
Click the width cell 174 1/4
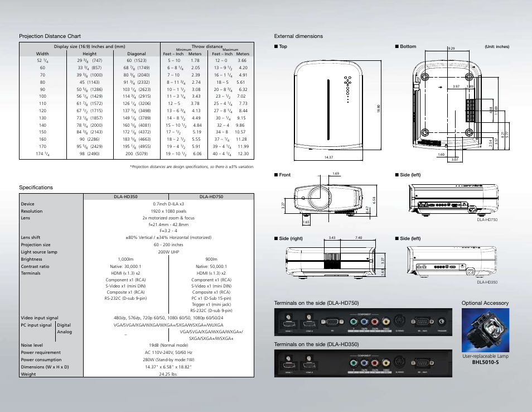42,154
